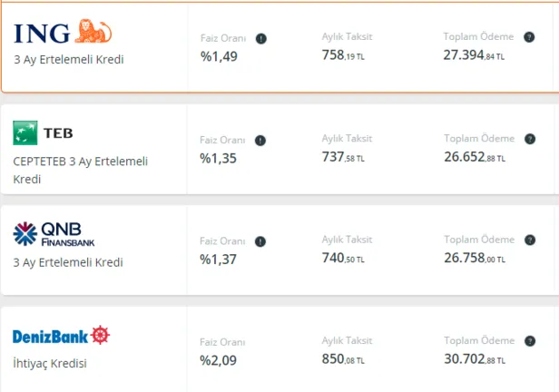Select the 850,08 TL monthly installment
This screenshot has height=392, width=559.
click(343, 360)
